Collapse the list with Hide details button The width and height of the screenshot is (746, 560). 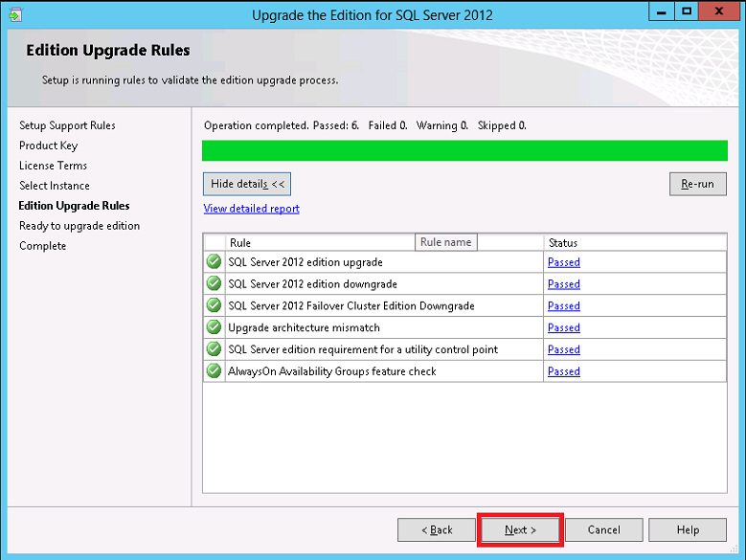pos(247,184)
